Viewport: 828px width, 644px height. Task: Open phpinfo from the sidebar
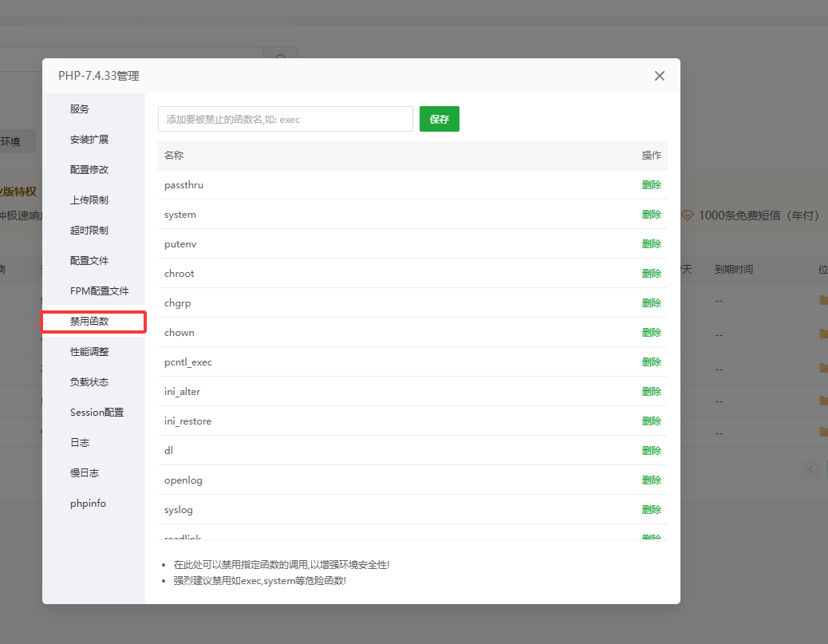pyautogui.click(x=88, y=504)
